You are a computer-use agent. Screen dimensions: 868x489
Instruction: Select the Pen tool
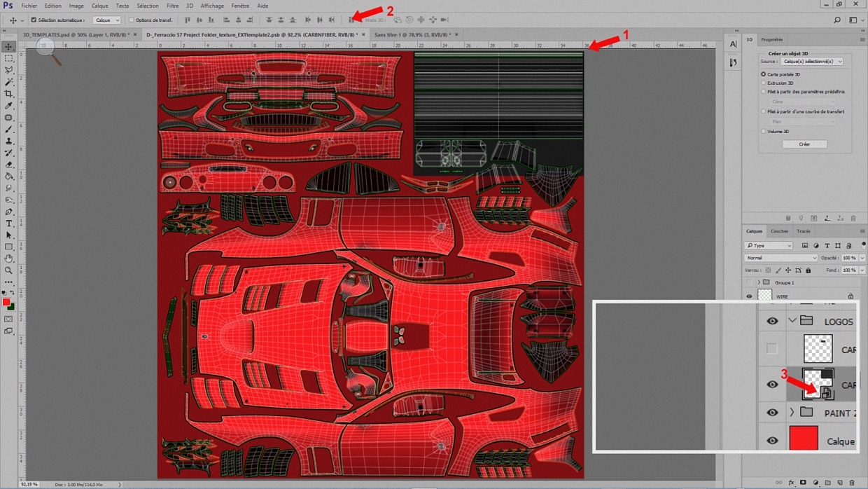click(x=8, y=212)
